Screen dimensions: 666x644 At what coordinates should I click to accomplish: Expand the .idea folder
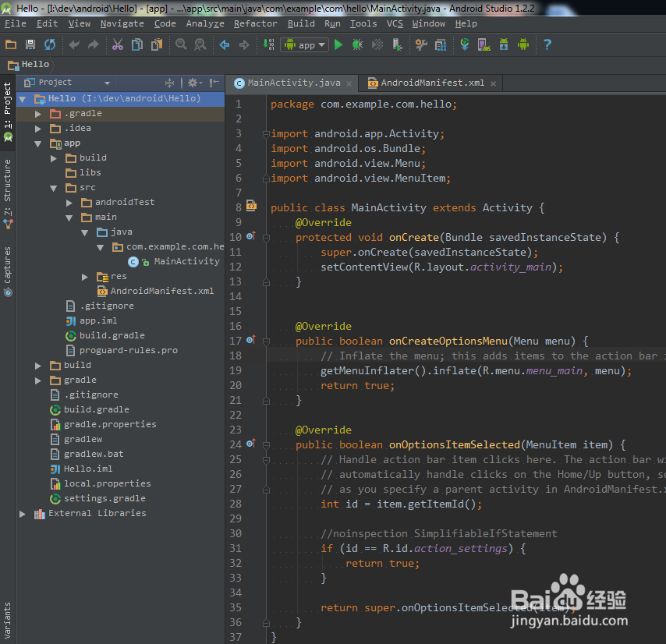pyautogui.click(x=38, y=129)
